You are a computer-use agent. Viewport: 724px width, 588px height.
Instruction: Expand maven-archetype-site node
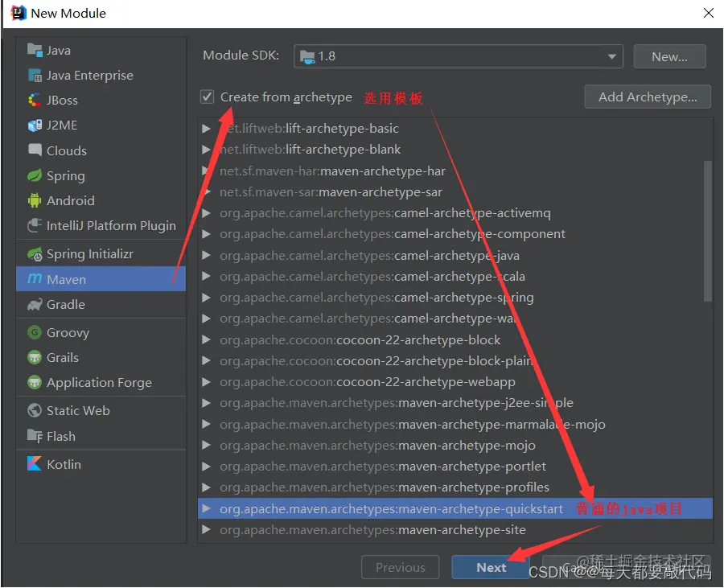[207, 529]
